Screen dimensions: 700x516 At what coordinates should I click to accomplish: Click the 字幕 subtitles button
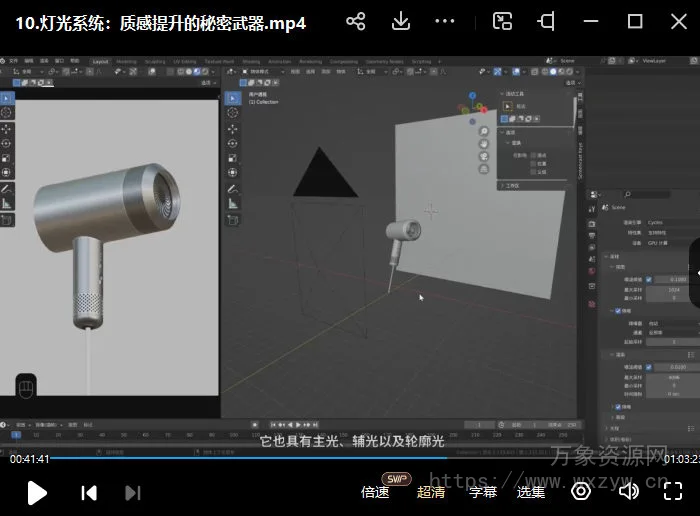[482, 491]
